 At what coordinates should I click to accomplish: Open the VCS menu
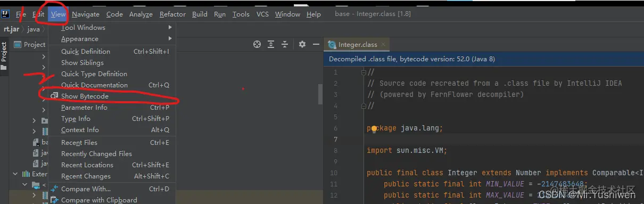point(262,14)
